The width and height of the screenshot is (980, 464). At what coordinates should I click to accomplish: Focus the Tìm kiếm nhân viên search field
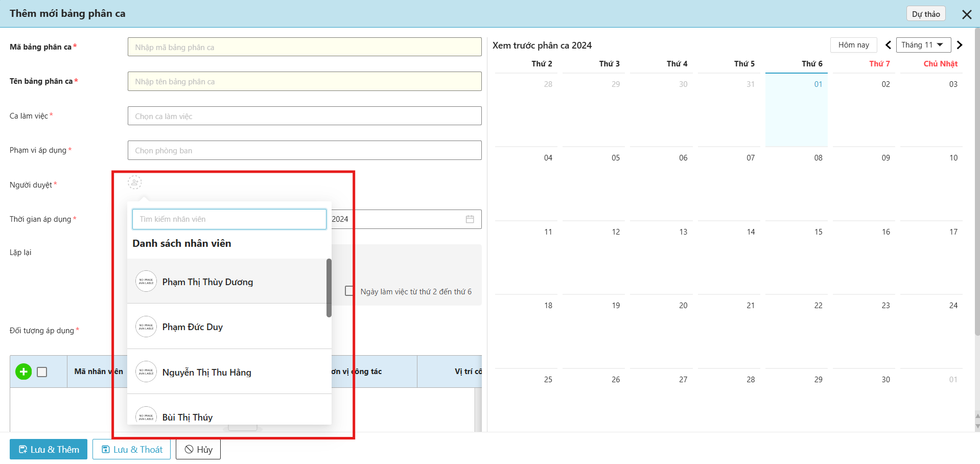click(x=229, y=219)
